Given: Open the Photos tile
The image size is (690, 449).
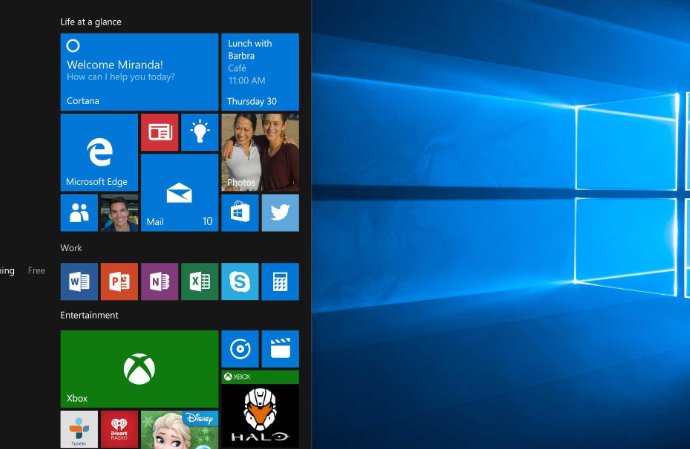Looking at the screenshot, I should pos(260,152).
